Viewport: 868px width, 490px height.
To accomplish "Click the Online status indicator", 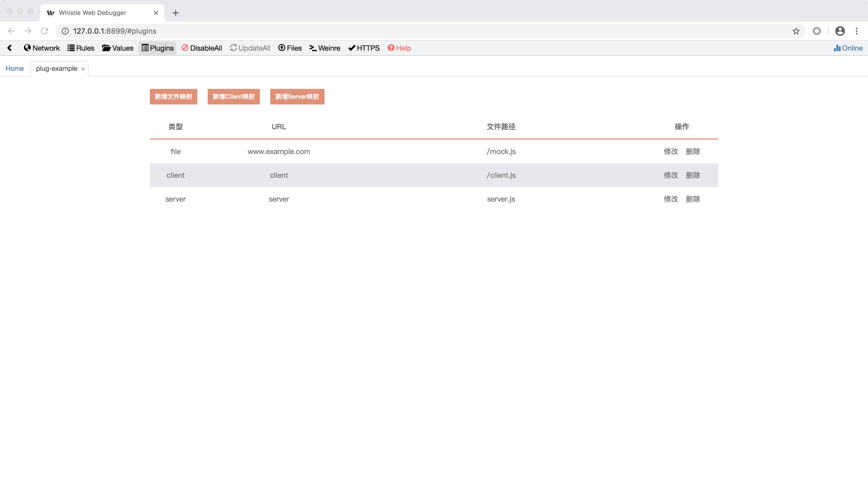I will (848, 48).
